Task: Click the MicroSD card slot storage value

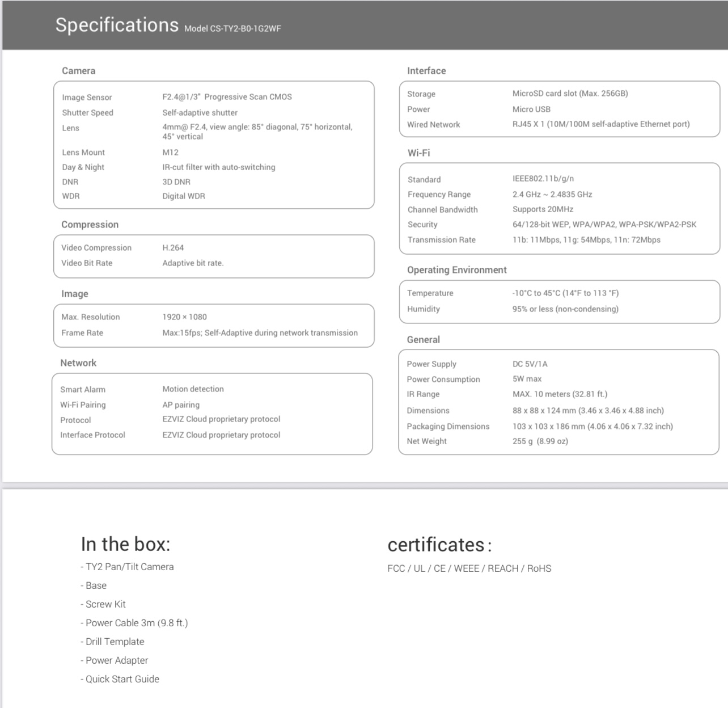Action: 570,94
